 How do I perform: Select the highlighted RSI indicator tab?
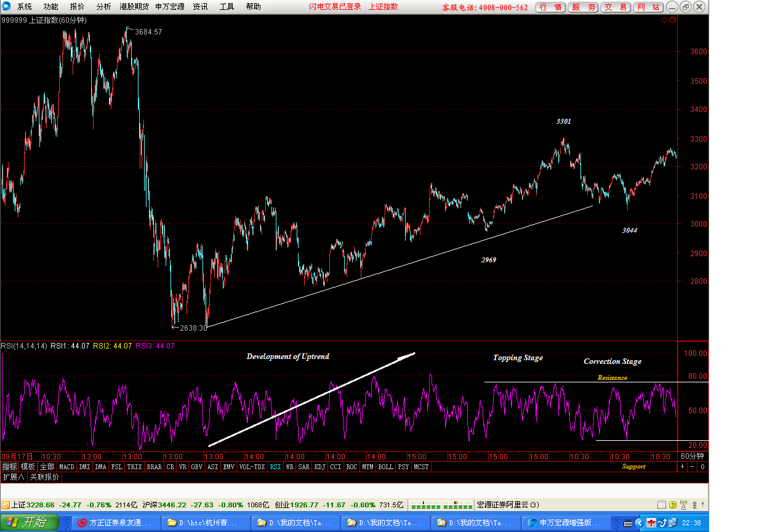pos(275,467)
